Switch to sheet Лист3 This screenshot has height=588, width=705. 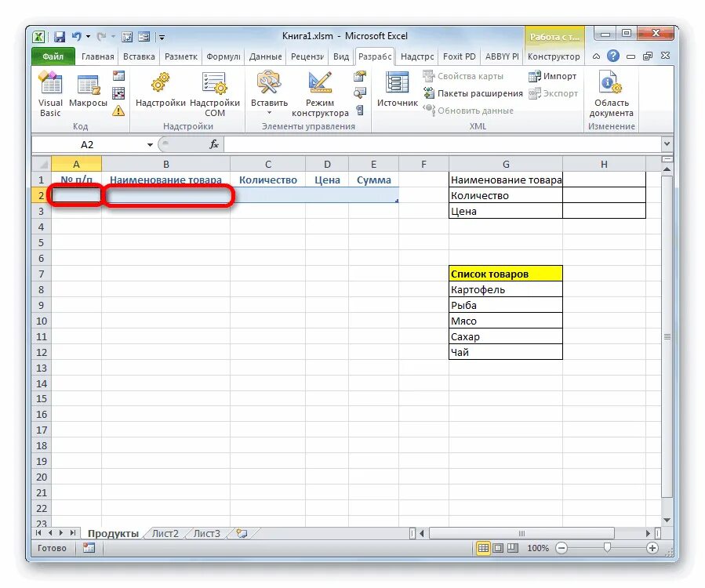(x=207, y=534)
